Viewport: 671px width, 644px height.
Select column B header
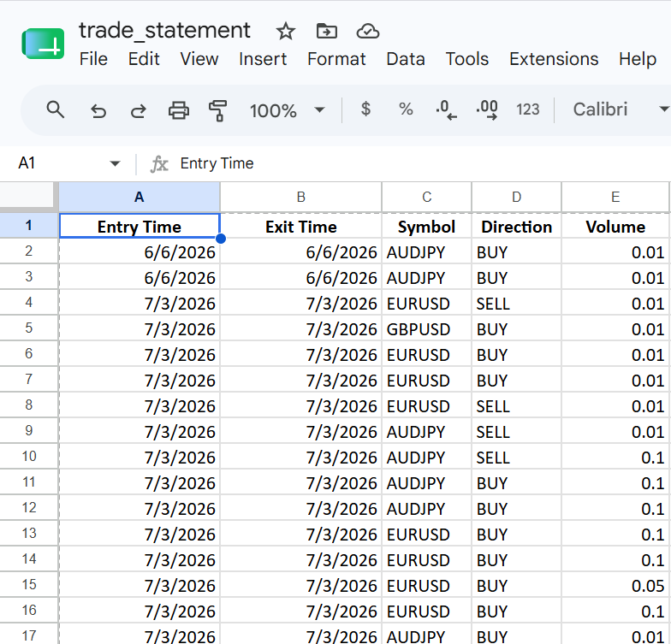click(301, 197)
